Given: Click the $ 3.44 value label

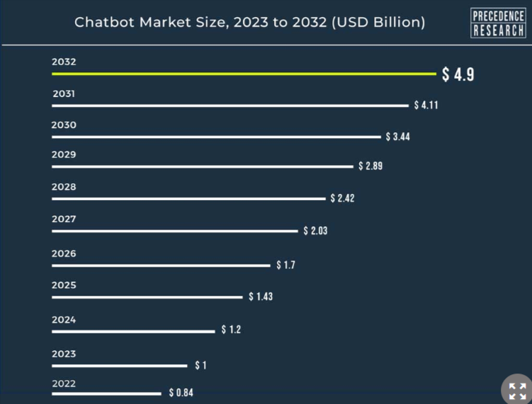Looking at the screenshot, I should click(x=398, y=137).
